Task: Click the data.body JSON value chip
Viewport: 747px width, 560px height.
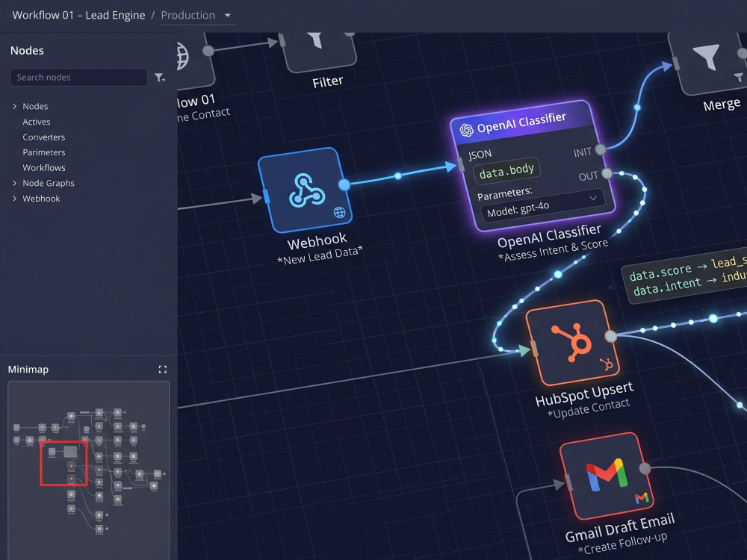Action: pos(506,170)
